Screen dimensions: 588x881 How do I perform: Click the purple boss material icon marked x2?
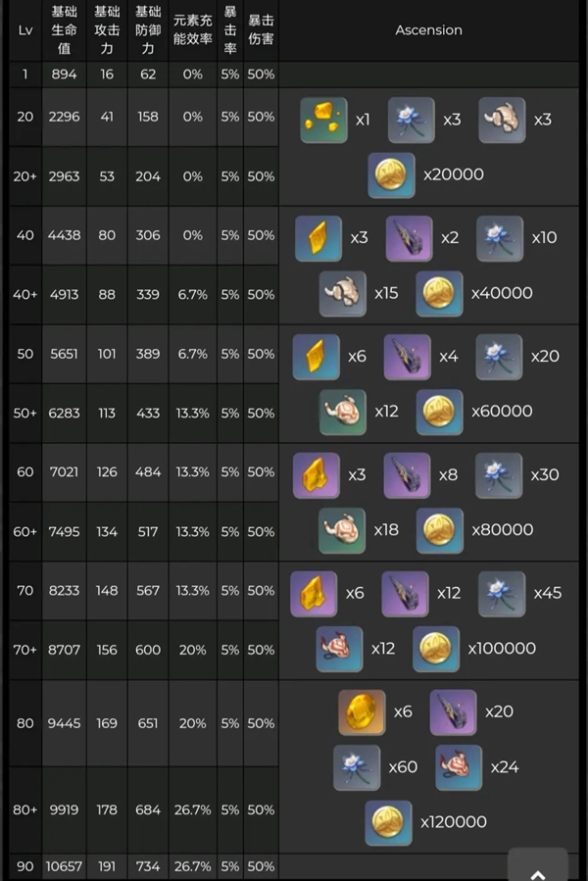click(410, 238)
